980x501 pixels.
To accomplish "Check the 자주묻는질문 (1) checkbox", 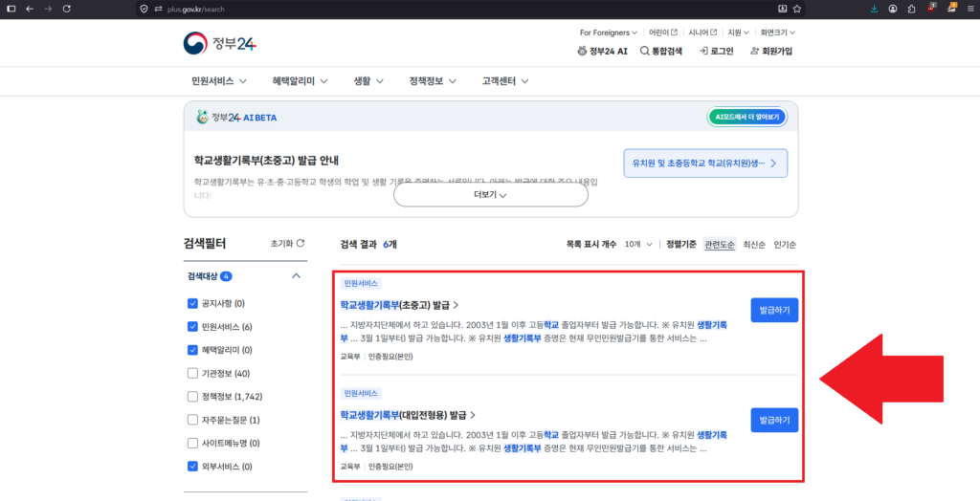I will click(192, 420).
